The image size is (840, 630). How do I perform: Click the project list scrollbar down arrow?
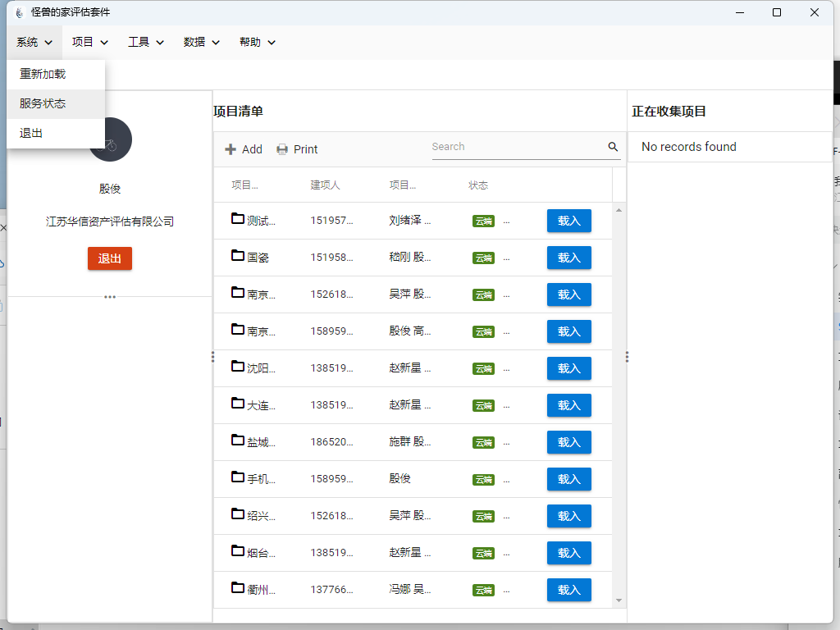(x=619, y=600)
